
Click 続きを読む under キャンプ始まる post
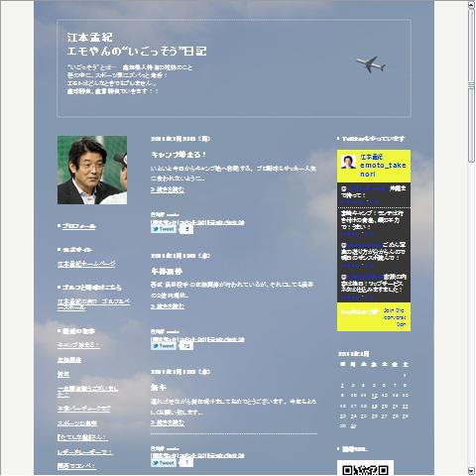click(168, 189)
